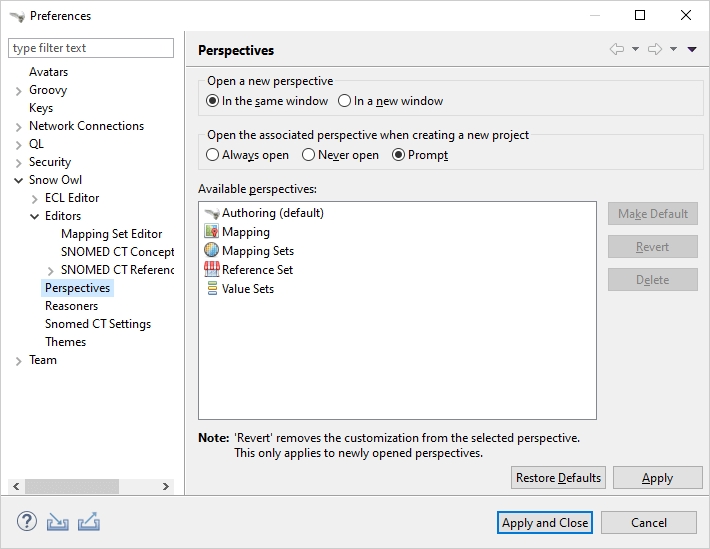
Task: Open the Themes preference page
Action: (x=65, y=342)
